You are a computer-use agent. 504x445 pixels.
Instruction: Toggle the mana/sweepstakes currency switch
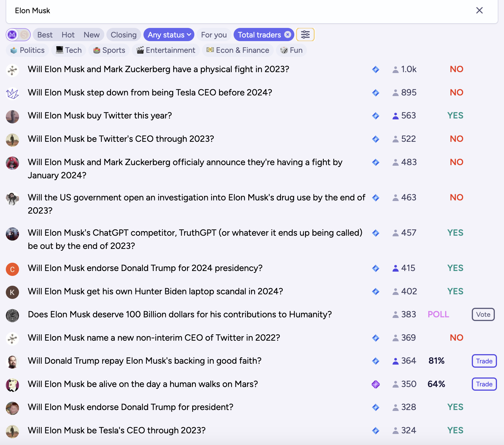click(18, 35)
